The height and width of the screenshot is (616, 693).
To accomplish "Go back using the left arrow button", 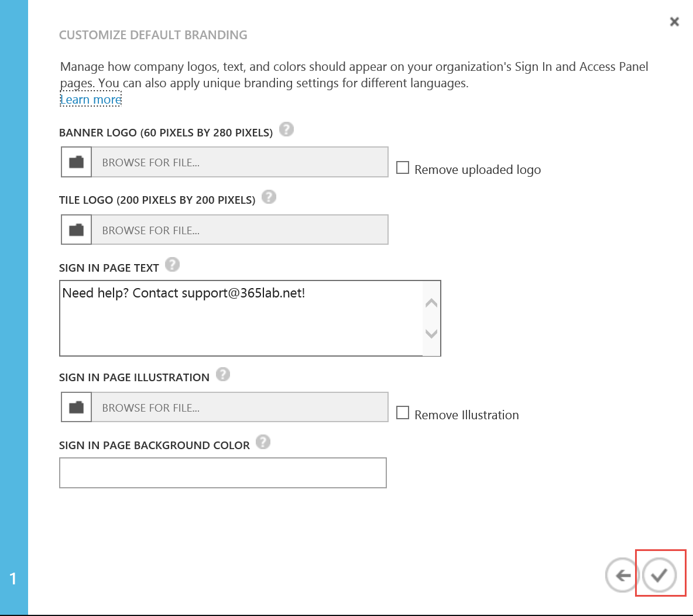I will tap(622, 575).
